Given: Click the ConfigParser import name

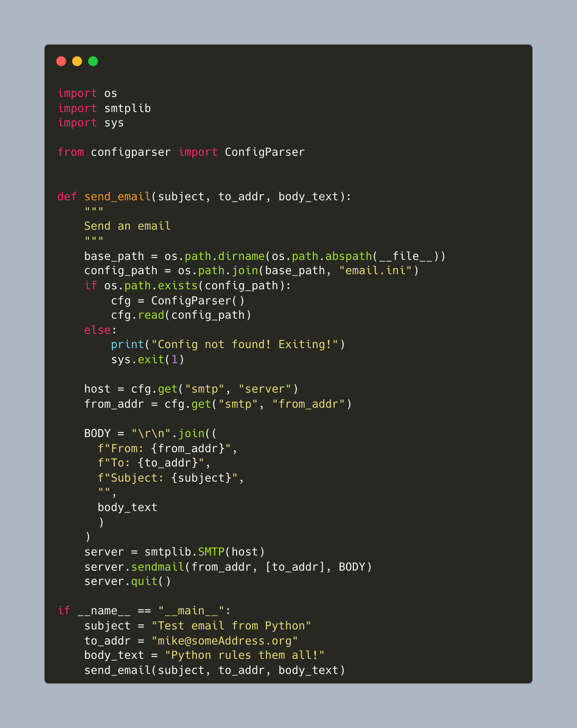Looking at the screenshot, I should [x=265, y=152].
